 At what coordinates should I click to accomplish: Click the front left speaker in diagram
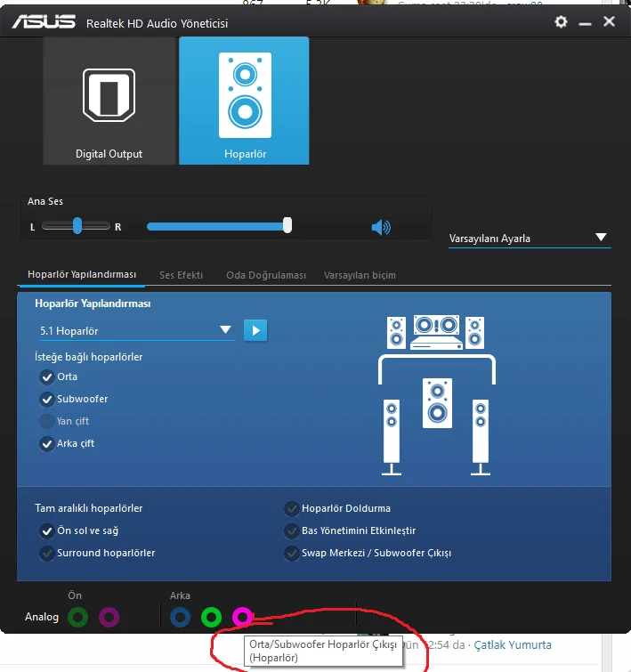[396, 333]
